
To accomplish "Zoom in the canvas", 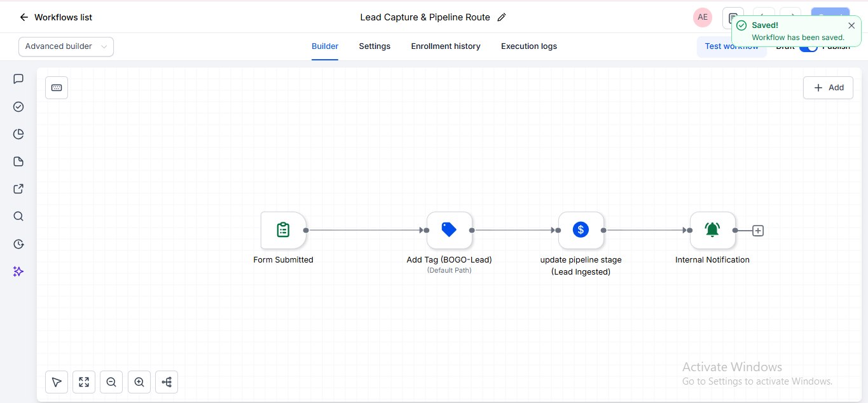I will click(x=139, y=382).
